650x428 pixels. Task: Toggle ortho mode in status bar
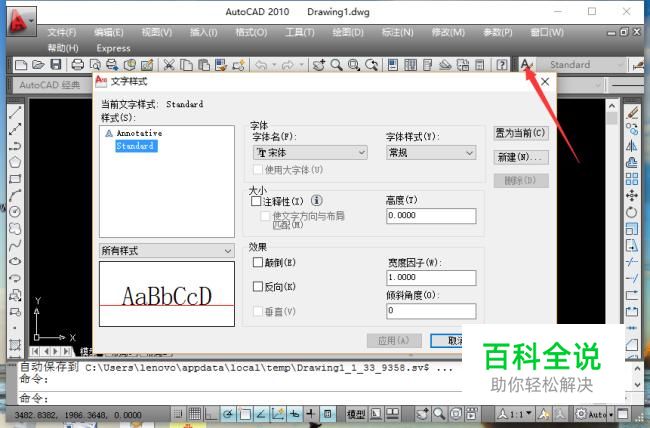tap(211, 414)
